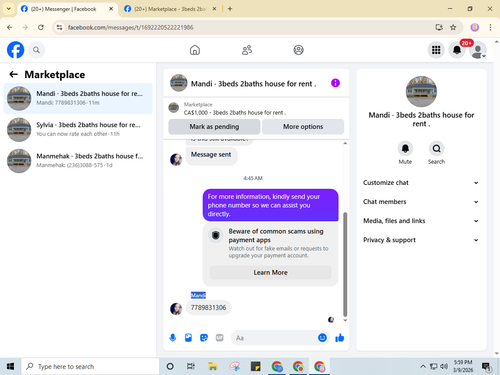
Task: Open the account profile avatar menu
Action: (x=478, y=50)
